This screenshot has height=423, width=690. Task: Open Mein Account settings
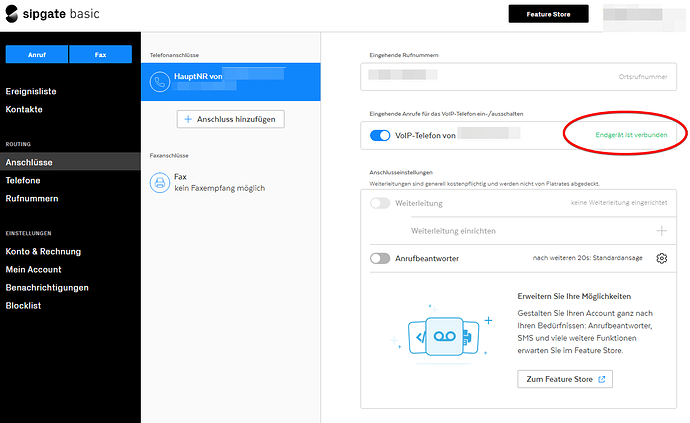(x=33, y=269)
